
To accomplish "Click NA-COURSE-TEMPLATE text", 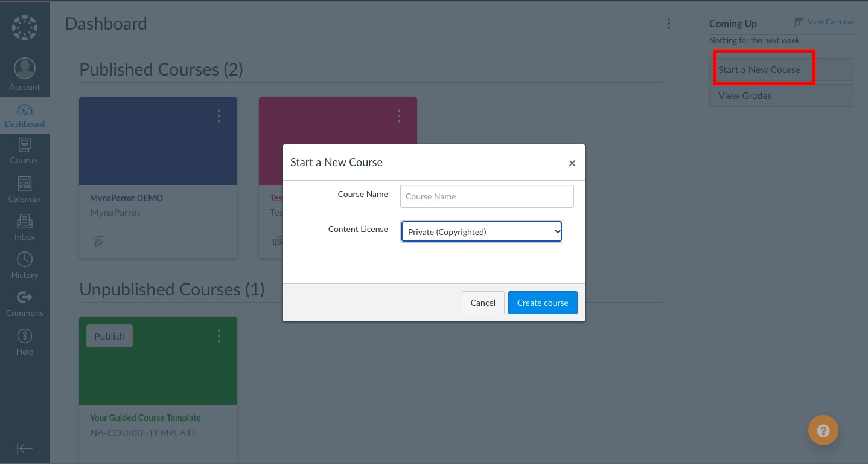I will coord(144,433).
